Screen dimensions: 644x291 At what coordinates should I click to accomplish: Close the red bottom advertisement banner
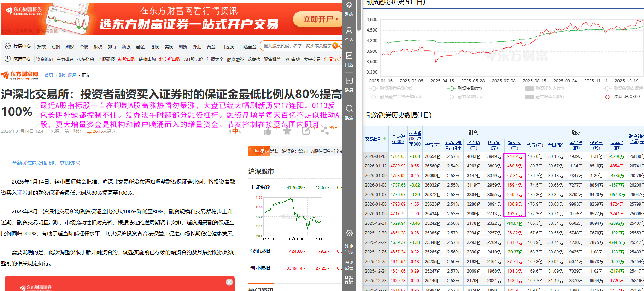click(229, 282)
